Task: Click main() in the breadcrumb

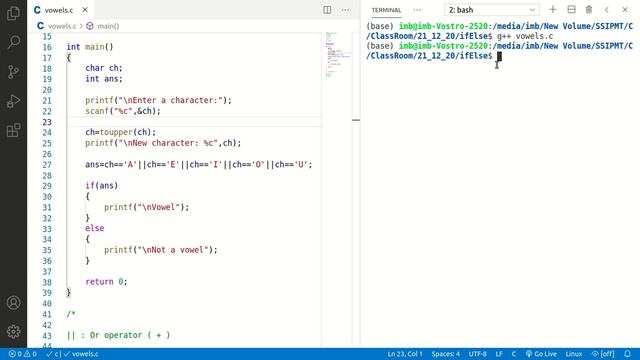Action: 108,26
